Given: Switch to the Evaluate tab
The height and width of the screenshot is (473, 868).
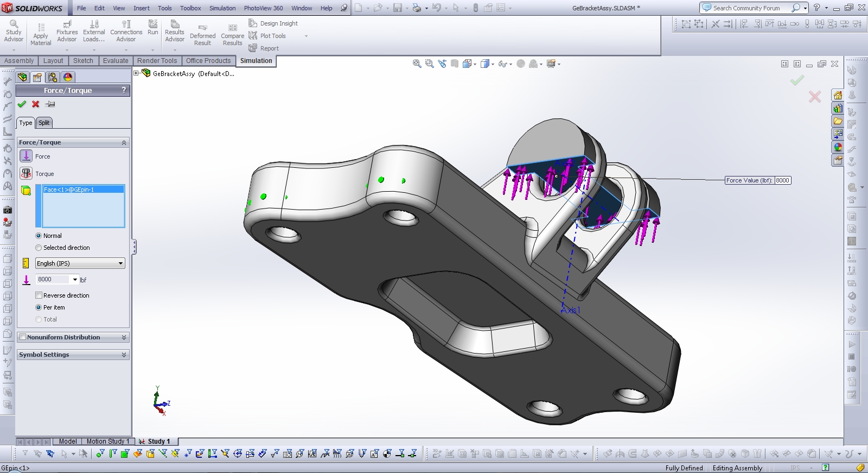Looking at the screenshot, I should [116, 61].
